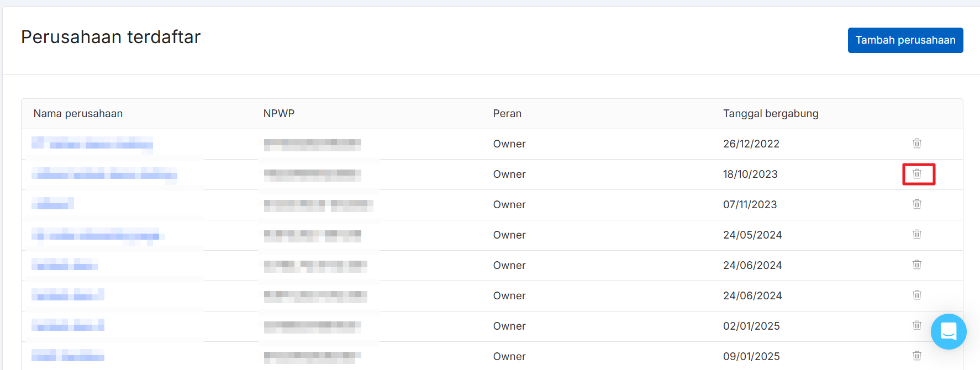Viewport: 980px width, 370px height.
Task: Click the Tanggal bergabung column header
Action: pyautogui.click(x=770, y=114)
